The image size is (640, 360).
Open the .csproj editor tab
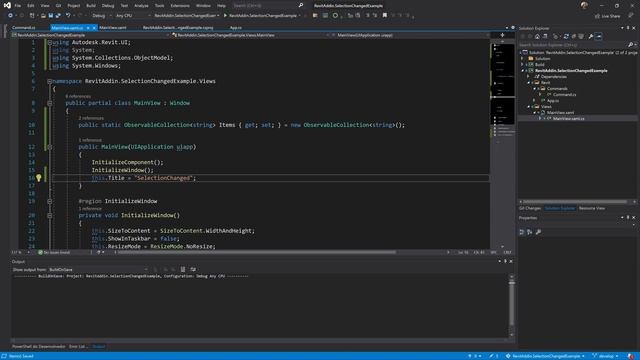(x=178, y=28)
